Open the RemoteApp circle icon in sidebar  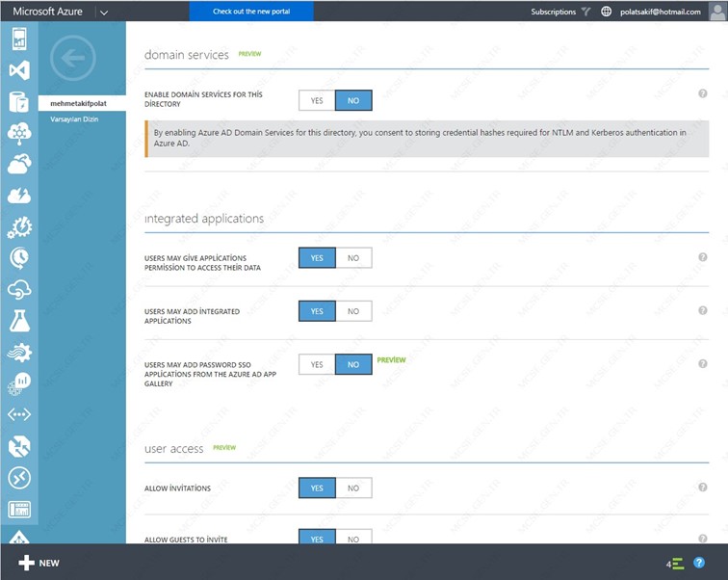coord(19,478)
